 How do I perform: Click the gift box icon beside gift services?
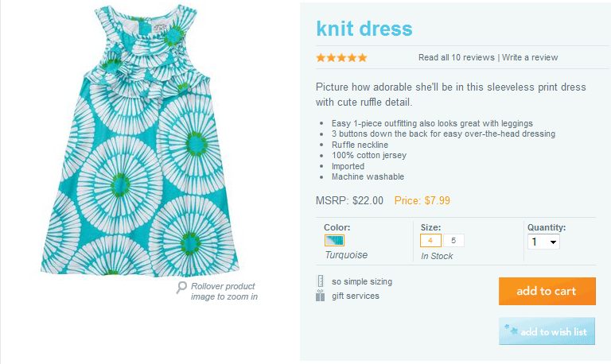320,296
